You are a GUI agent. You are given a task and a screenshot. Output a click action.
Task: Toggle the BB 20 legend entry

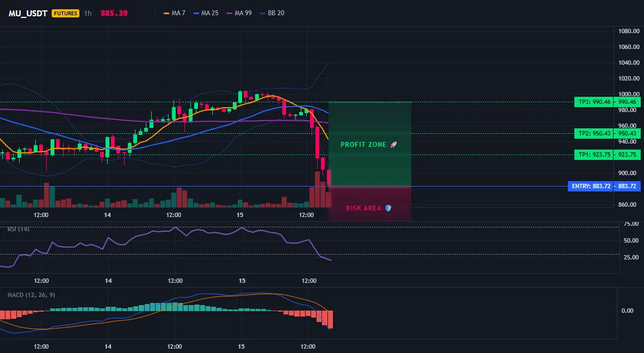(x=272, y=13)
